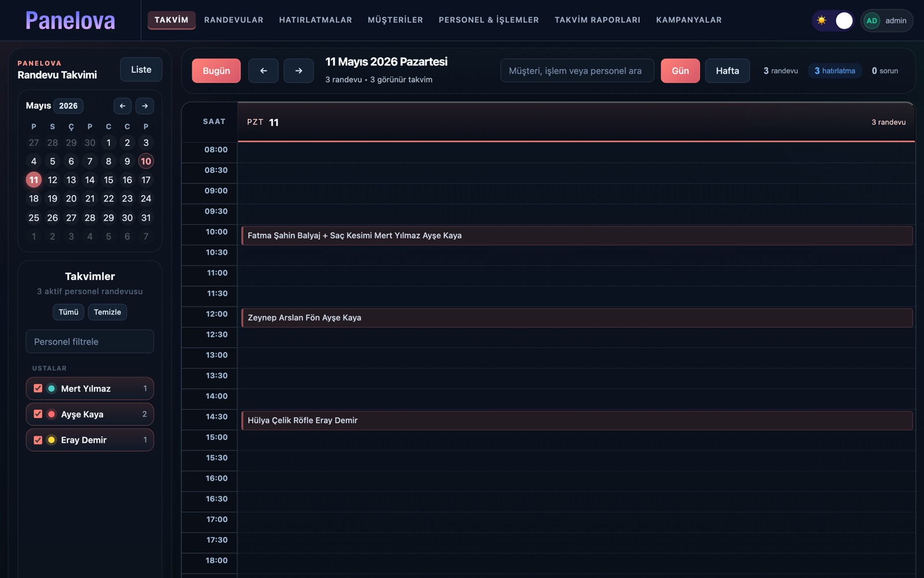Click the Bugün button

216,71
